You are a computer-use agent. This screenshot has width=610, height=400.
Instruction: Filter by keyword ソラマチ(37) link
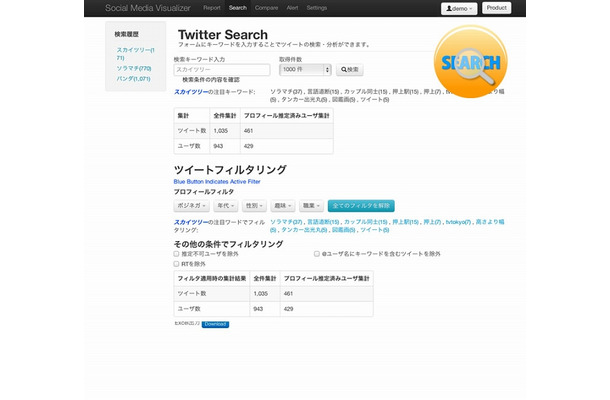[x=286, y=222]
